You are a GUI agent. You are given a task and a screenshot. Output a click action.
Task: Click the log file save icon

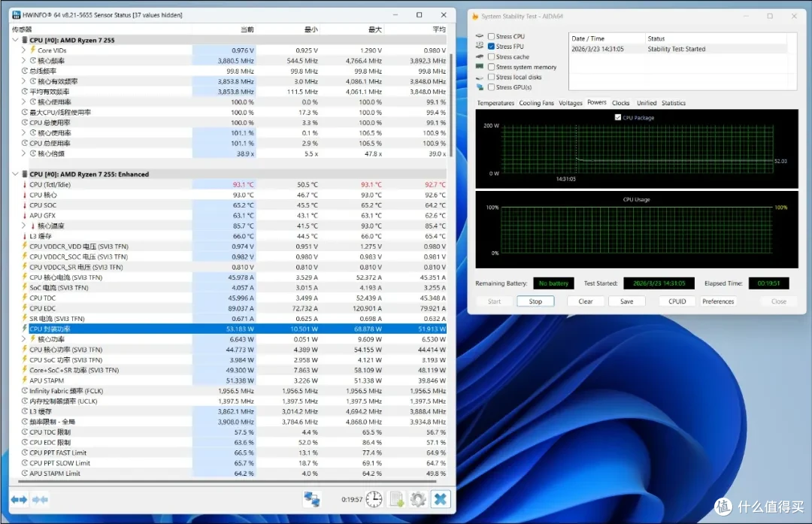tap(397, 499)
